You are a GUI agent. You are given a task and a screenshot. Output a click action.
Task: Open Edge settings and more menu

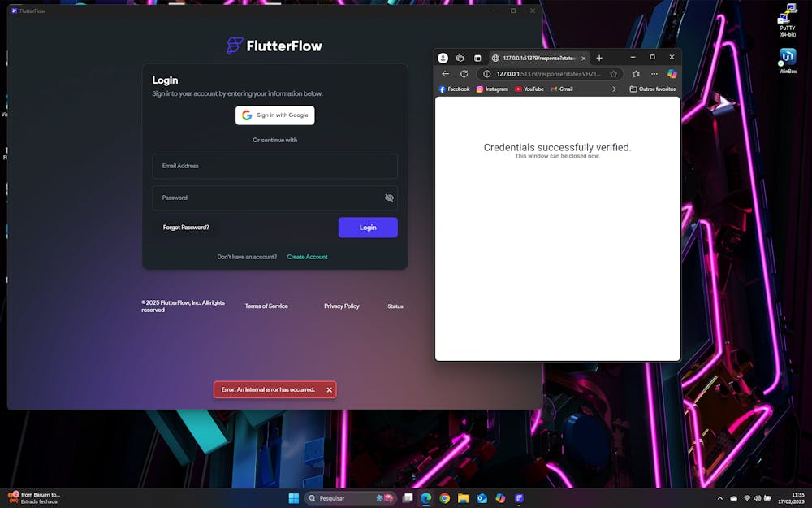tap(654, 74)
